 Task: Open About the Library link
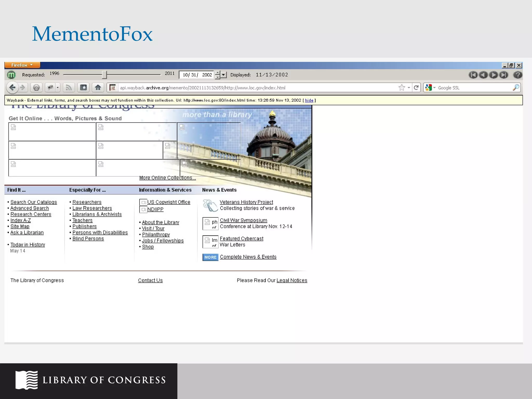(161, 222)
